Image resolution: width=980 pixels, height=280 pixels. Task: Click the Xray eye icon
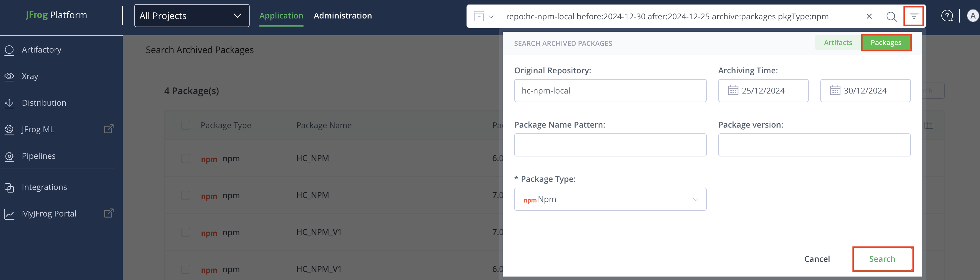[x=9, y=76]
